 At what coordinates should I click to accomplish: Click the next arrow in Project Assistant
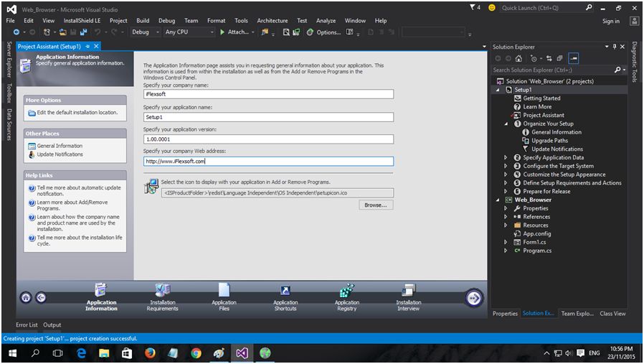[x=473, y=297]
